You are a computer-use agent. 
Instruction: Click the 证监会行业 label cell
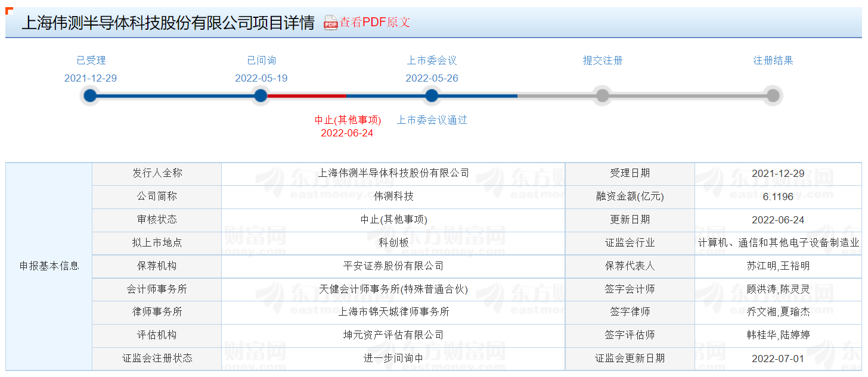point(630,243)
